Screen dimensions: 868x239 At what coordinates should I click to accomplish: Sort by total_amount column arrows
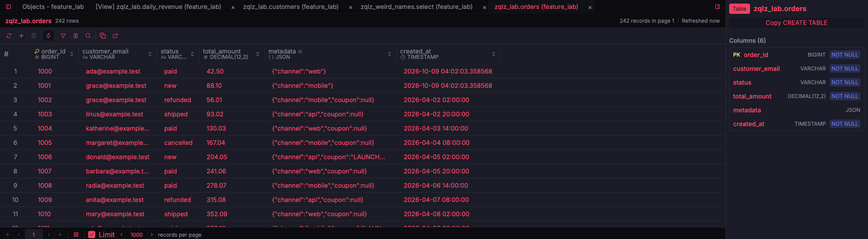[258, 54]
